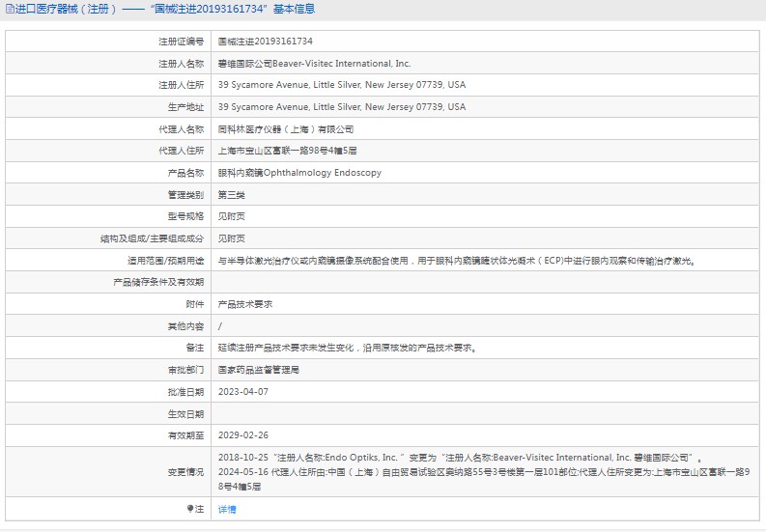Click the 备注 remark text
Screen dimensions: 766x532
tap(347, 348)
